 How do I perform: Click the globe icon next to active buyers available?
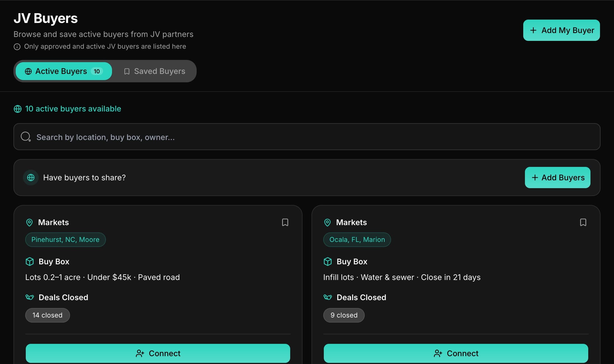(18, 109)
